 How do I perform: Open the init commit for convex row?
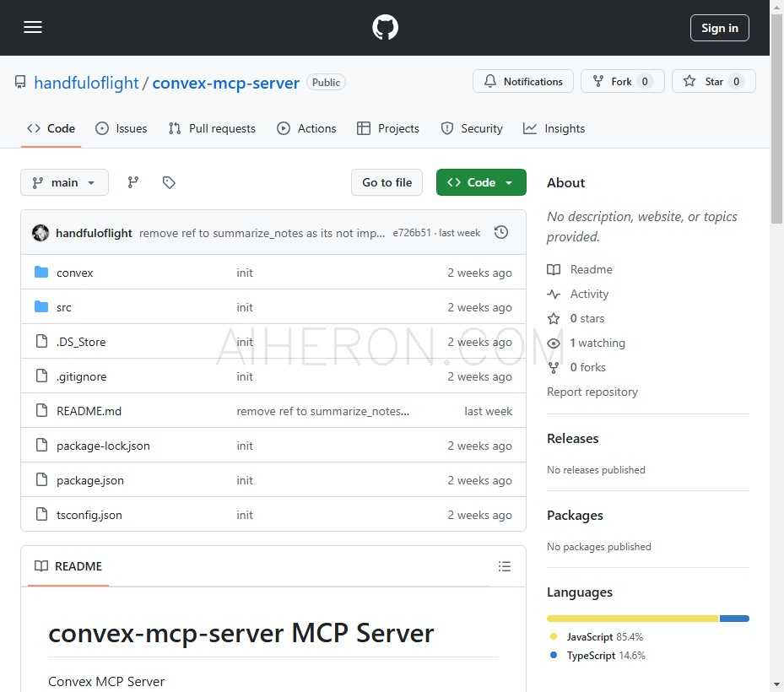pyautogui.click(x=245, y=273)
